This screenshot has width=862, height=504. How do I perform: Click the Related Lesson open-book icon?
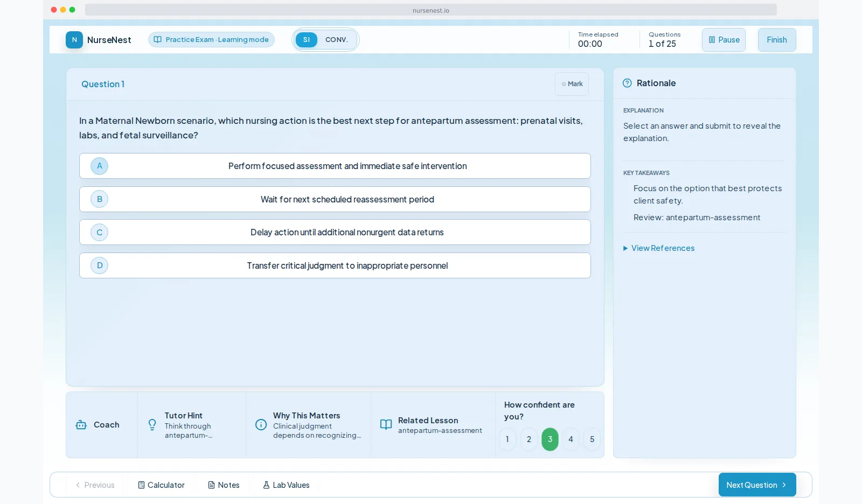(386, 425)
